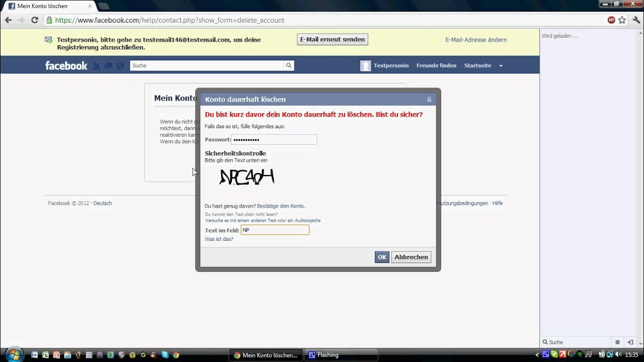The image size is (644, 362).
Task: Click the Abbrechen button
Action: pos(411,257)
